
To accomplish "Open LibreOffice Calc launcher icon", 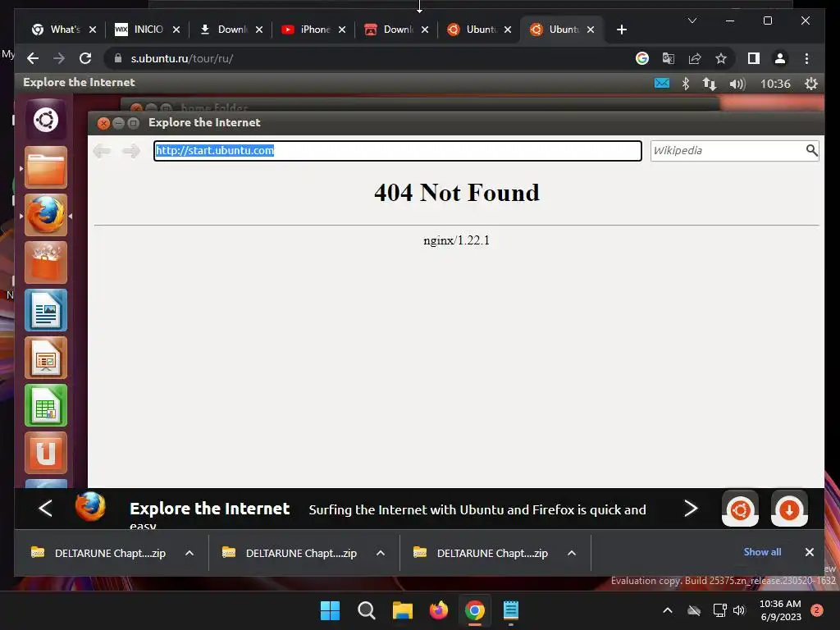I will [x=46, y=405].
